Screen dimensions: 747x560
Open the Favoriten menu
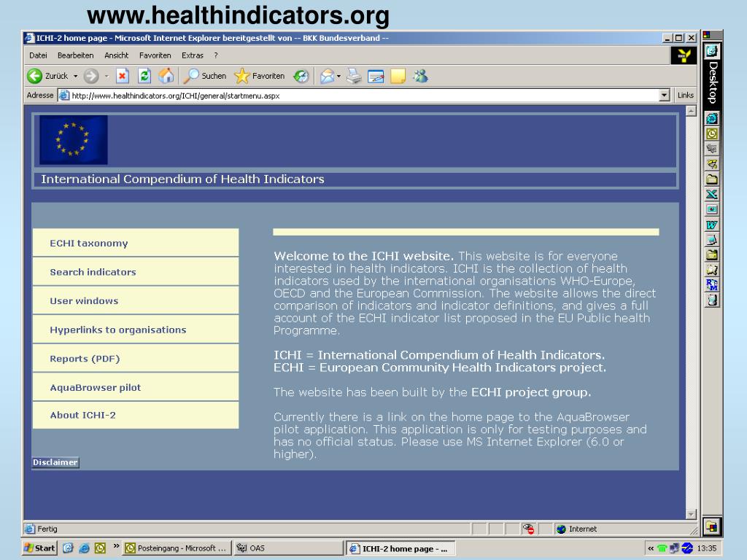pyautogui.click(x=155, y=55)
